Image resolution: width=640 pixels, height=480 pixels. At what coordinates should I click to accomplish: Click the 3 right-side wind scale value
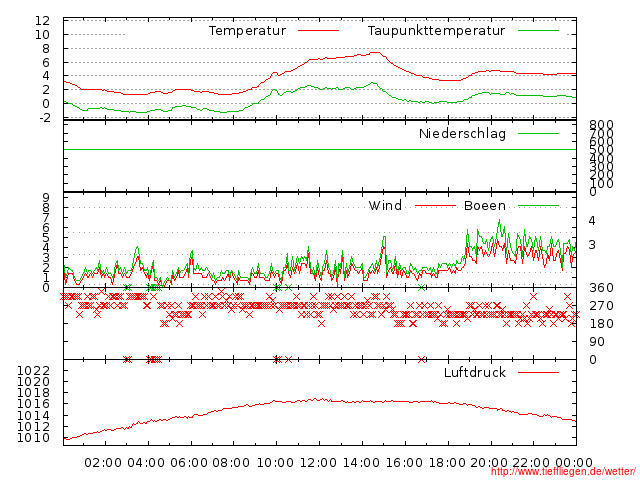coord(592,245)
